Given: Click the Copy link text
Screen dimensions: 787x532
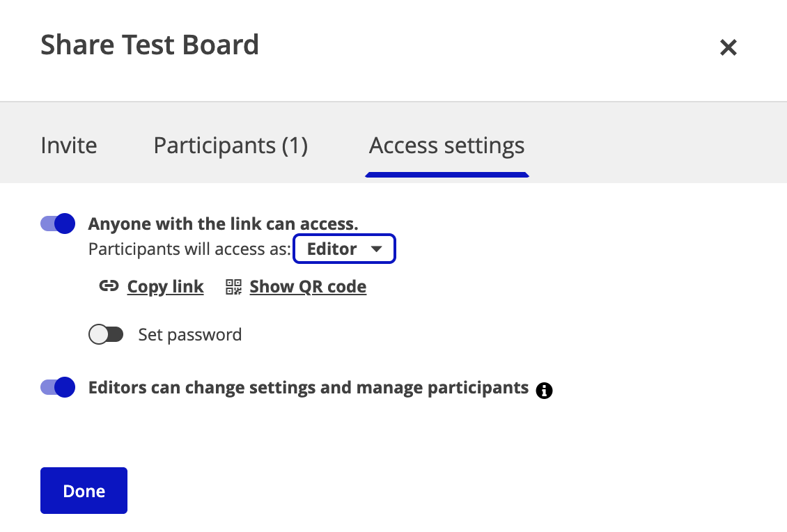Looking at the screenshot, I should pyautogui.click(x=165, y=287).
